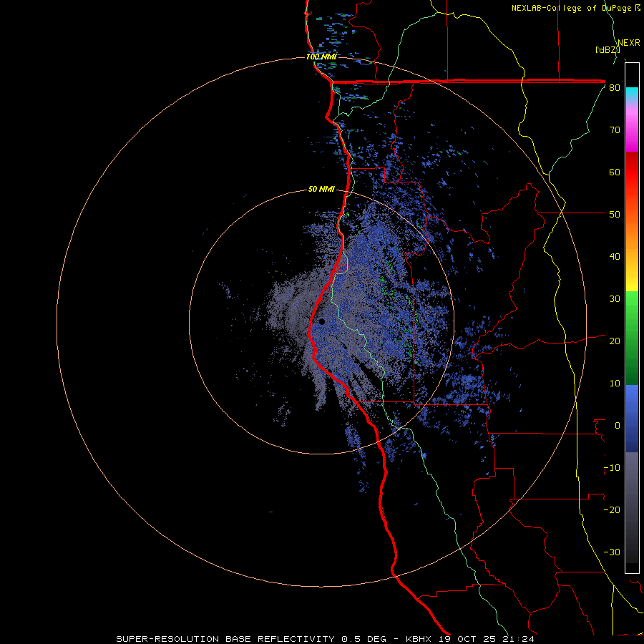Click the 60 value on the dBZ scale
644x644 pixels.
(x=615, y=172)
